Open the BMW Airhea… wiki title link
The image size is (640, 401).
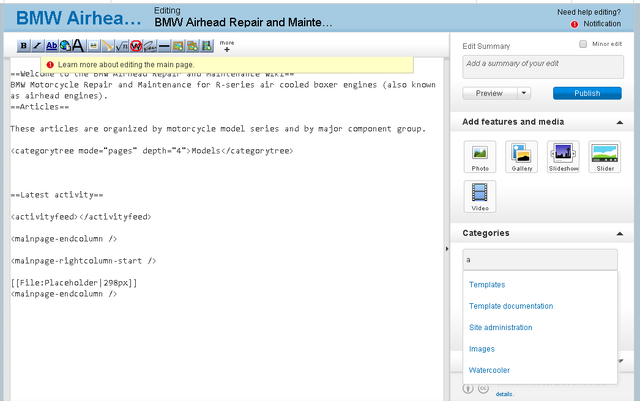point(78,18)
